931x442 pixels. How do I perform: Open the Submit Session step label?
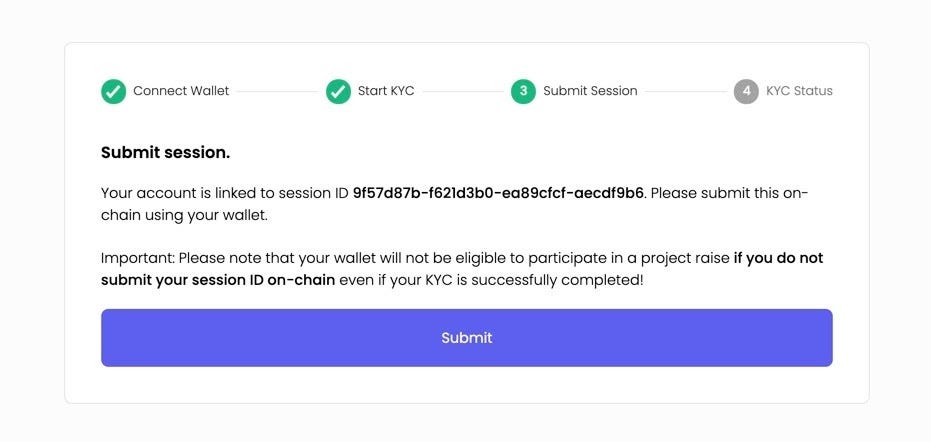point(590,91)
